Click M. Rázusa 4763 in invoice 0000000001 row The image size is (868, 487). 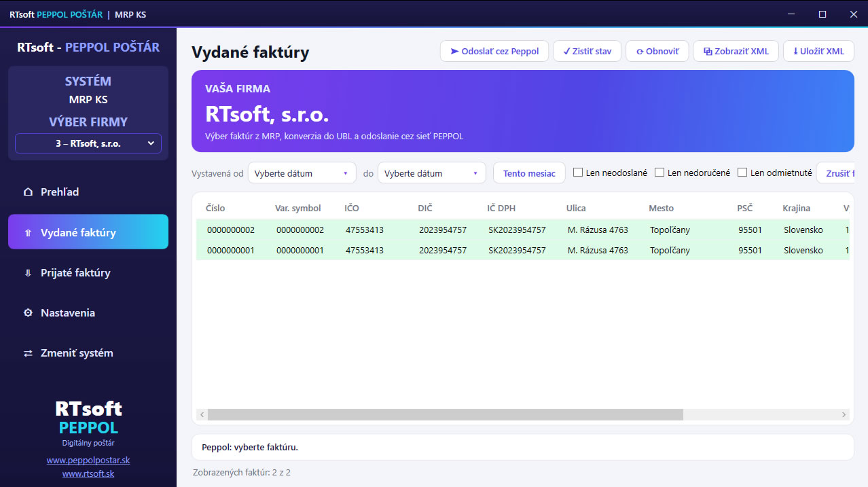click(x=598, y=250)
